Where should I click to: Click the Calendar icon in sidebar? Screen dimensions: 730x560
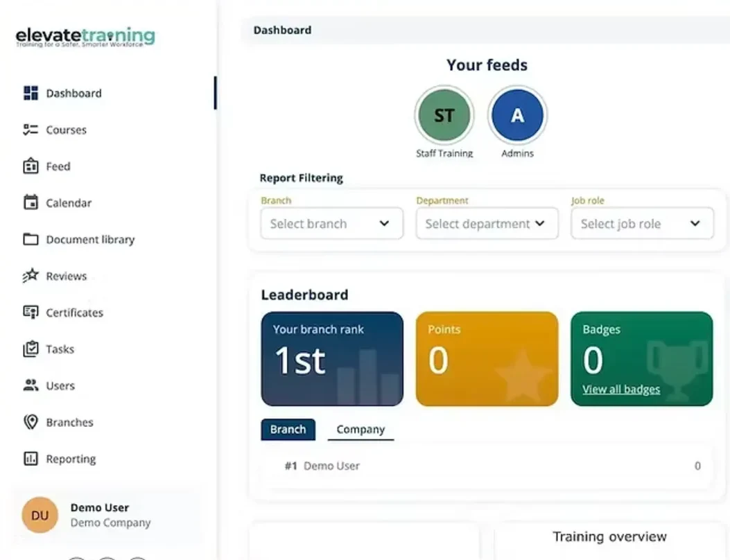31,202
